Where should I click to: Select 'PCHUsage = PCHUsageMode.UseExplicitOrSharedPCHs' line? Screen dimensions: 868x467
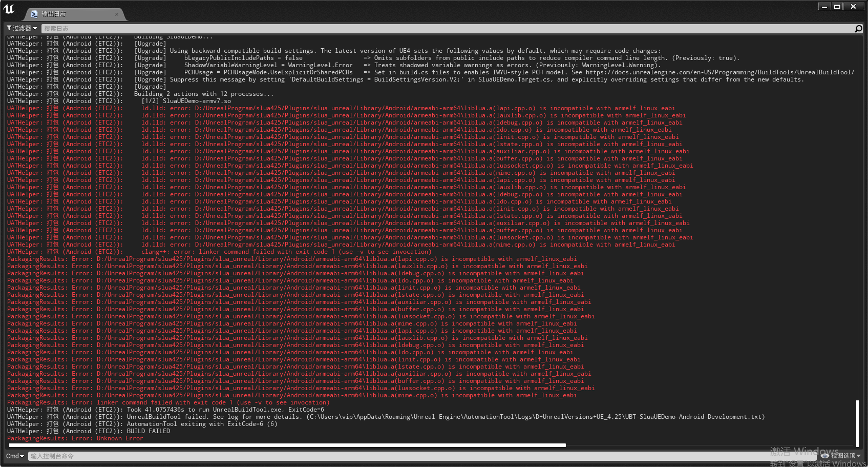tap(431, 72)
